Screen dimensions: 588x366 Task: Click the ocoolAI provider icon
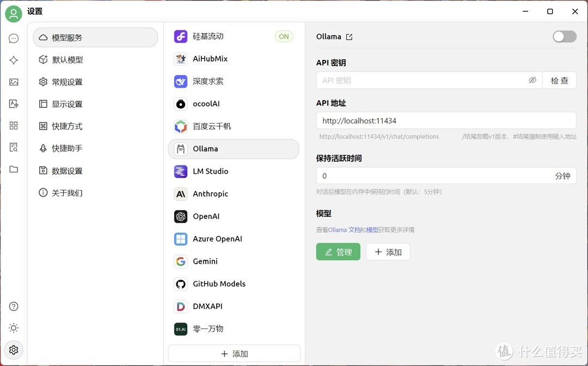coord(181,104)
